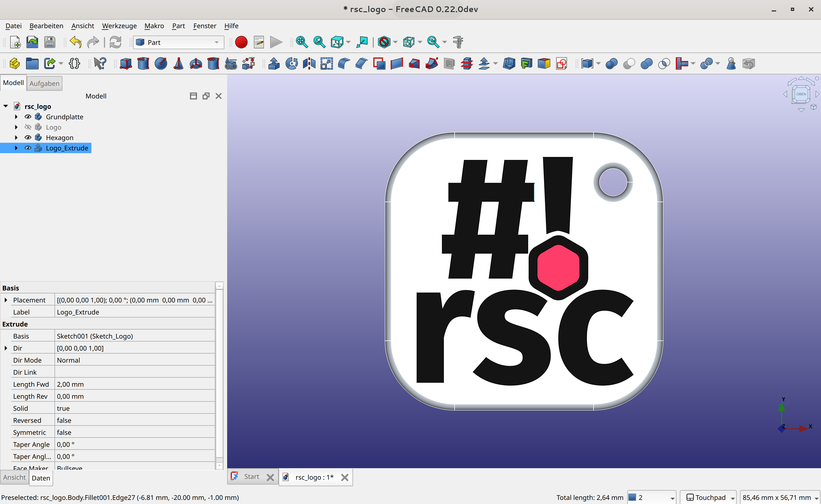Switch to the Aufgaben tab
The width and height of the screenshot is (821, 504).
coord(44,83)
